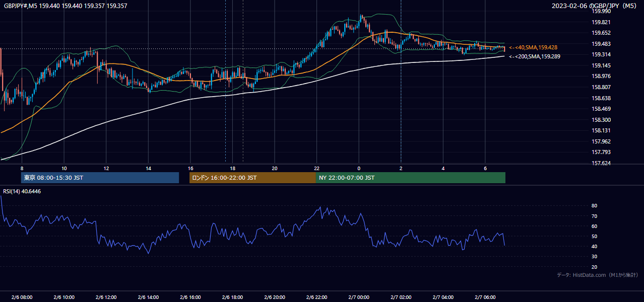
Task: Open the HistData.com data source credit
Action: [598, 275]
